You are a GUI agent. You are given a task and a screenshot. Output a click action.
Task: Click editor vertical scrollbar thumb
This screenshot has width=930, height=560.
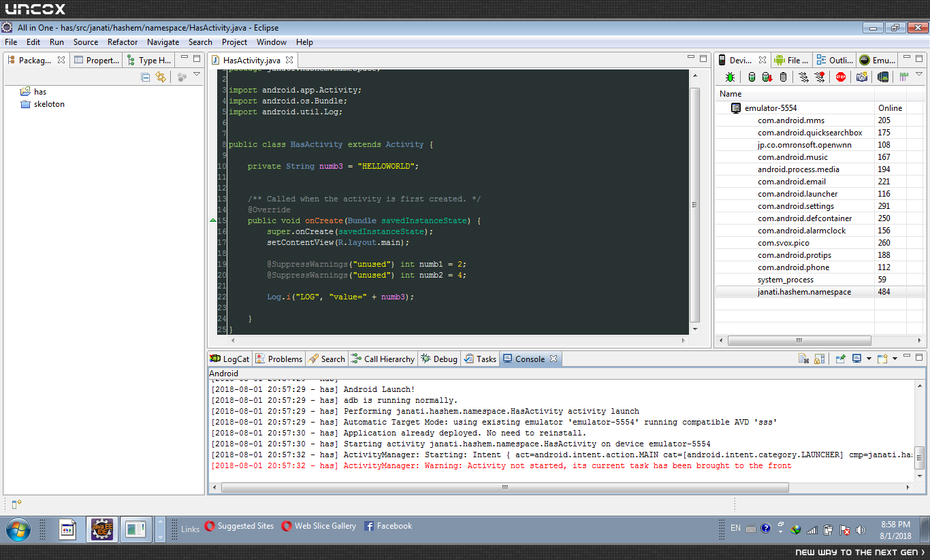click(694, 204)
